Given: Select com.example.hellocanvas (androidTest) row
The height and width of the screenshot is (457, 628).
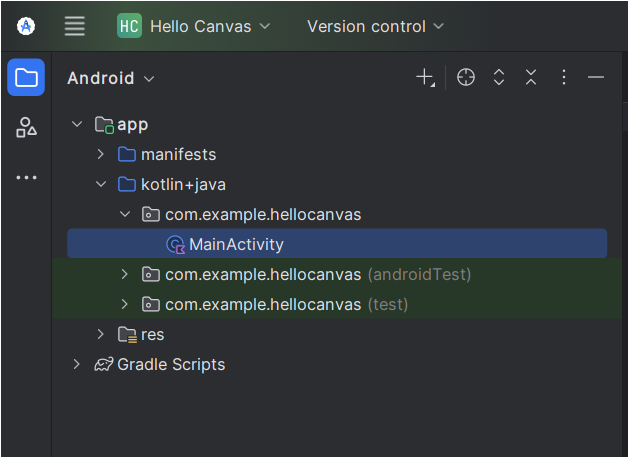Looking at the screenshot, I should (337, 274).
